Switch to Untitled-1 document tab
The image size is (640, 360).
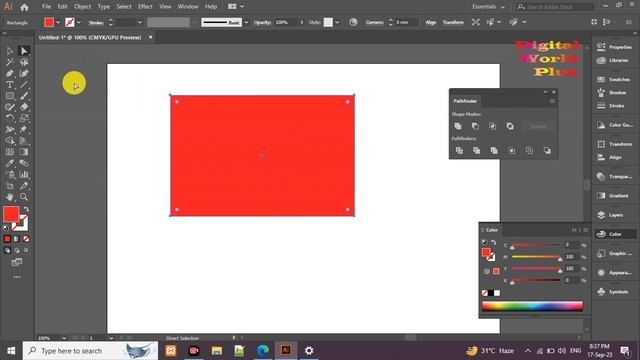[x=90, y=38]
